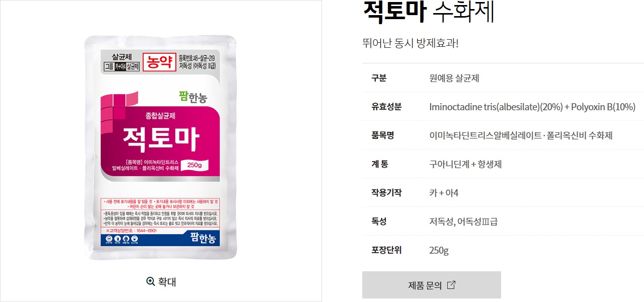Click the magnifier zoom icon beside 확대
Screen dimensions: 644x302
click(150, 281)
